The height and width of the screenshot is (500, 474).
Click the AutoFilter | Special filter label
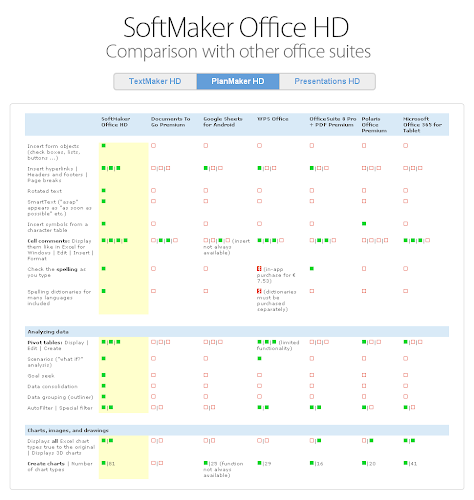click(60, 408)
